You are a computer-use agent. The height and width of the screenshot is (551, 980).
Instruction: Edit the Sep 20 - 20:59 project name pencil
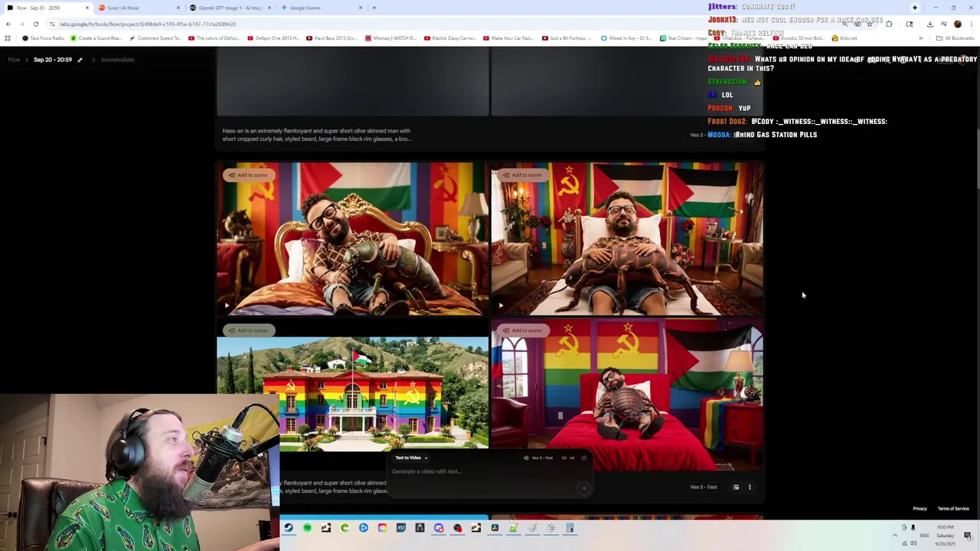(80, 60)
